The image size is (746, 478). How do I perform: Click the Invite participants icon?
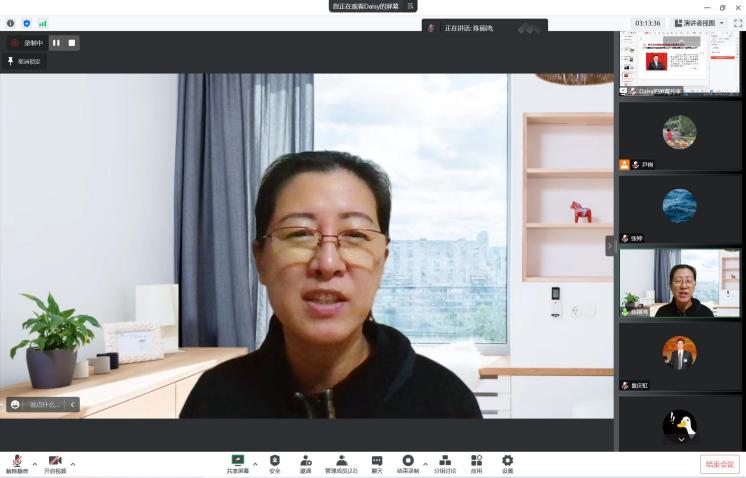[x=305, y=464]
